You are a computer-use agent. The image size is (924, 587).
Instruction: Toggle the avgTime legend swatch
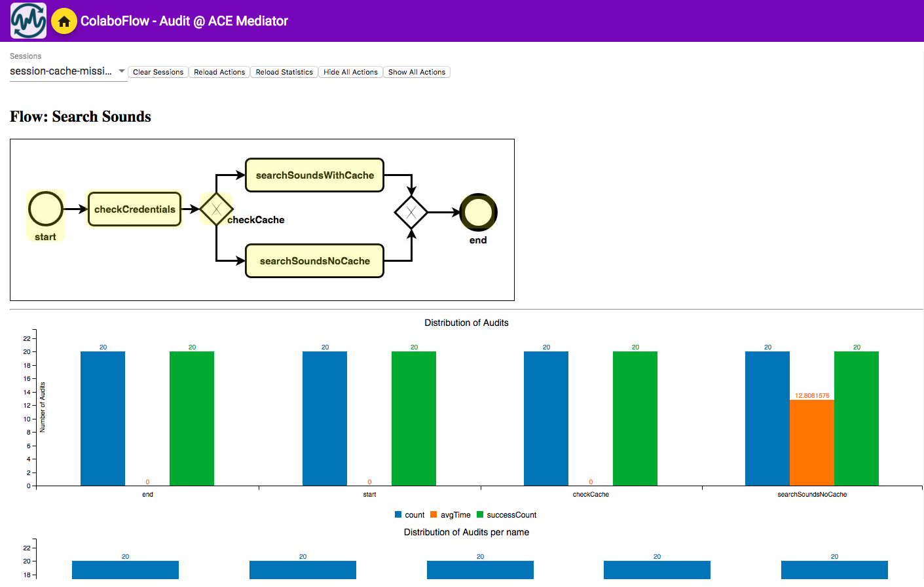coord(434,515)
